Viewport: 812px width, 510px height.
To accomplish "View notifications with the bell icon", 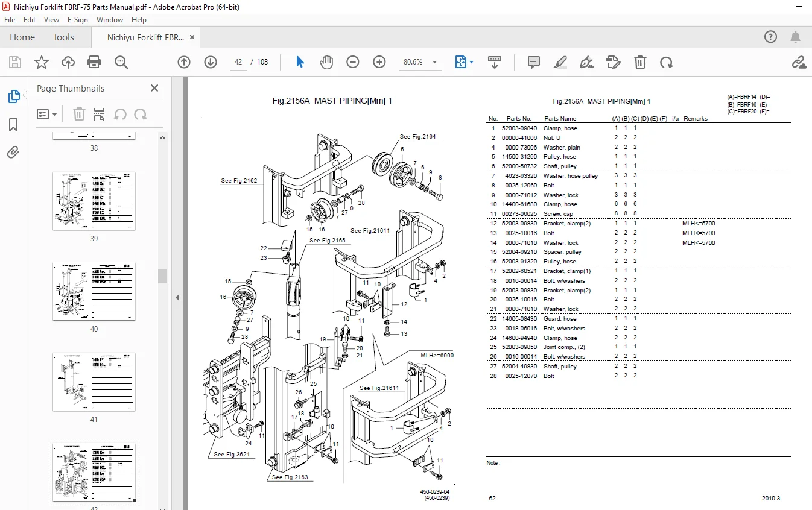I will [x=797, y=37].
